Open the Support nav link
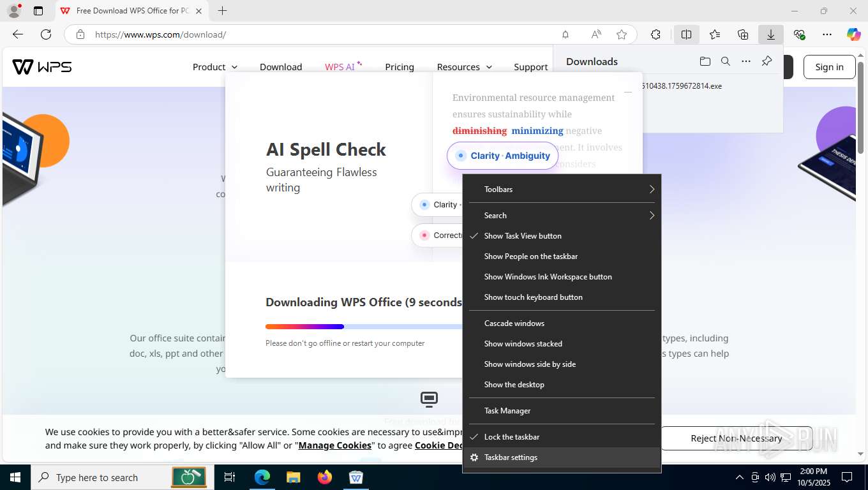 [x=531, y=67]
